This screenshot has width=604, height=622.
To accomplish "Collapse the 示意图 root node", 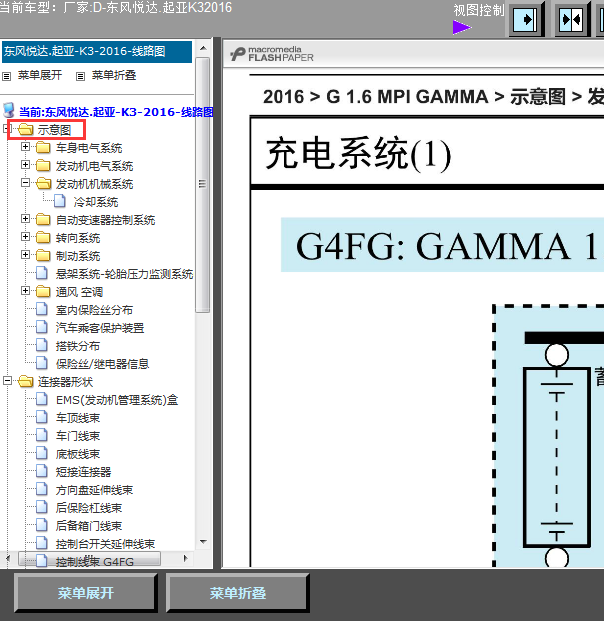I will (x=5, y=128).
